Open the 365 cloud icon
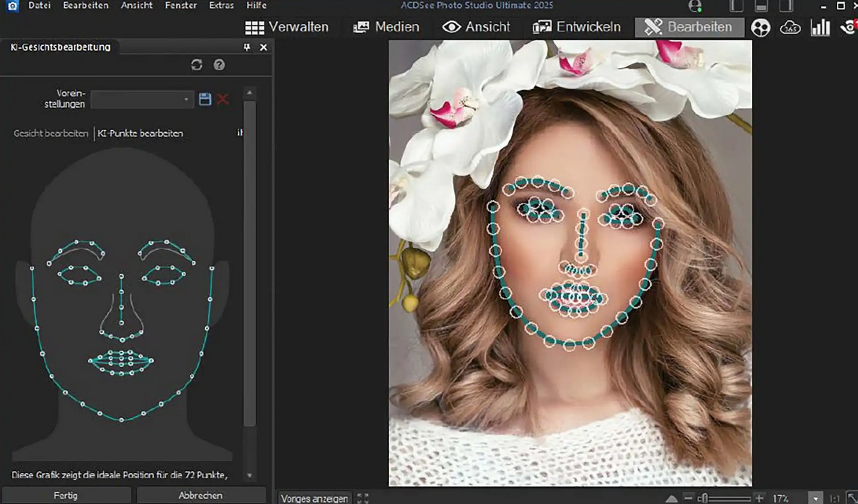 click(790, 28)
